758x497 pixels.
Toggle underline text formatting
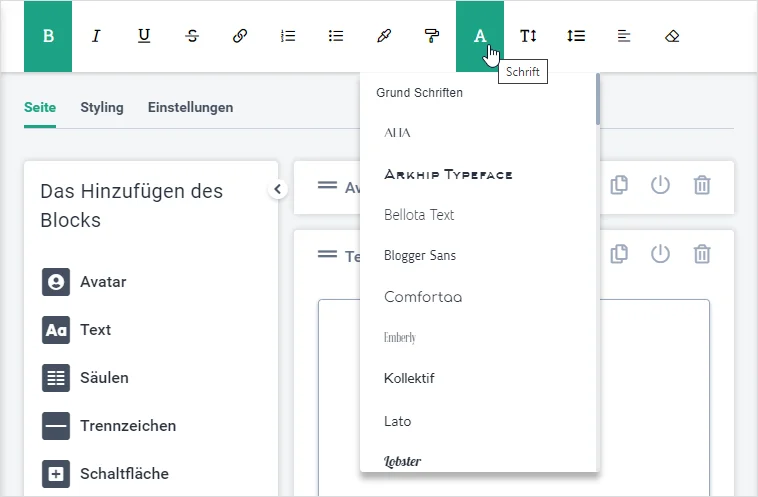[144, 36]
